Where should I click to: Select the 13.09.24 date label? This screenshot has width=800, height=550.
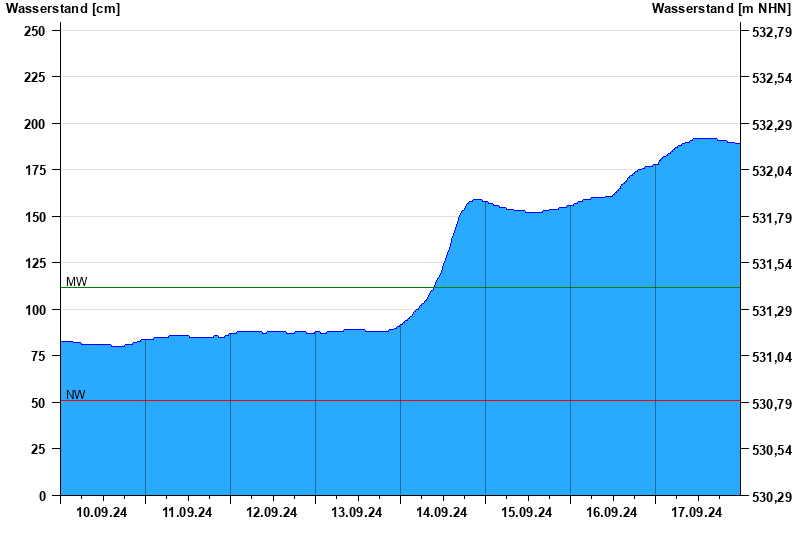click(357, 512)
